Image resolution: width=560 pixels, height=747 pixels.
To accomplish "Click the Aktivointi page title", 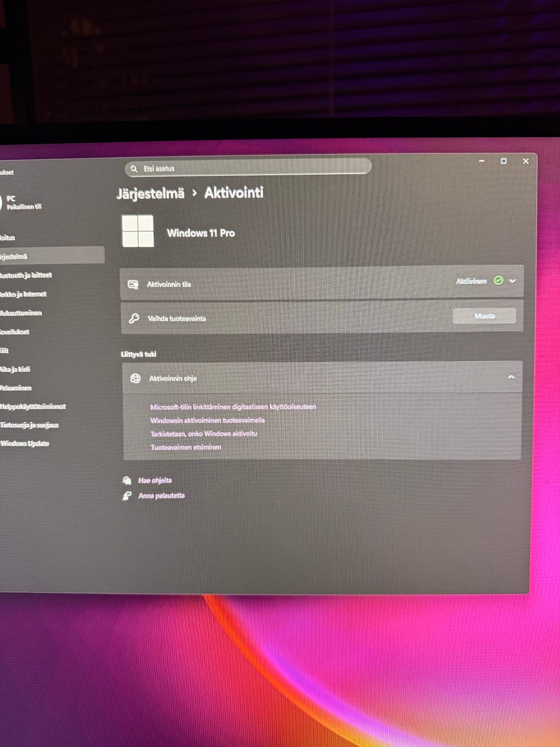I will tap(234, 193).
